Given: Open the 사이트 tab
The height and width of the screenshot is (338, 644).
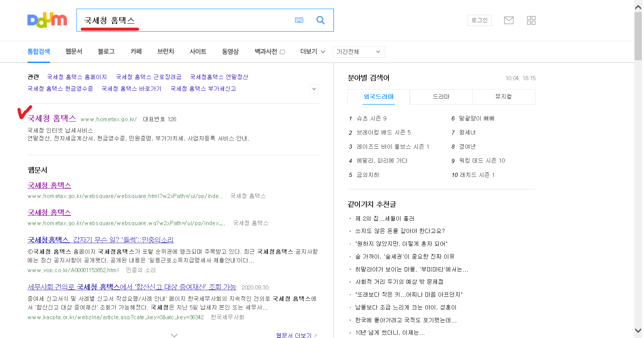Looking at the screenshot, I should 198,52.
